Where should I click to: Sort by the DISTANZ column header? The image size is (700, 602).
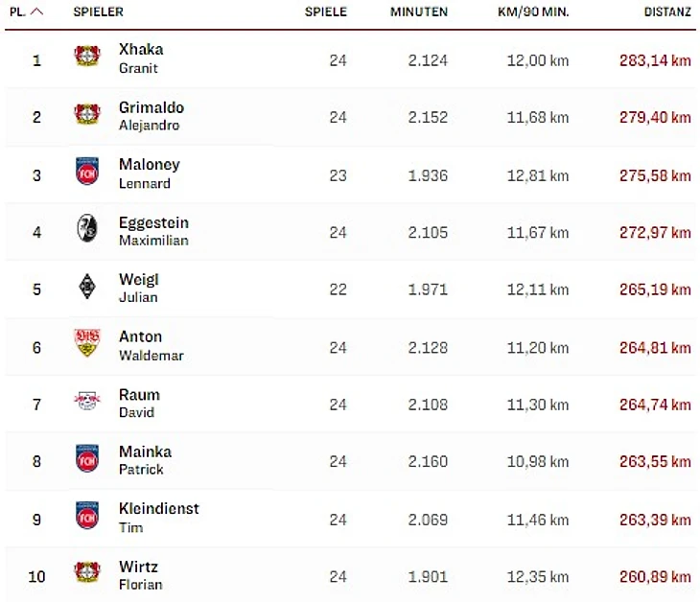point(668,12)
